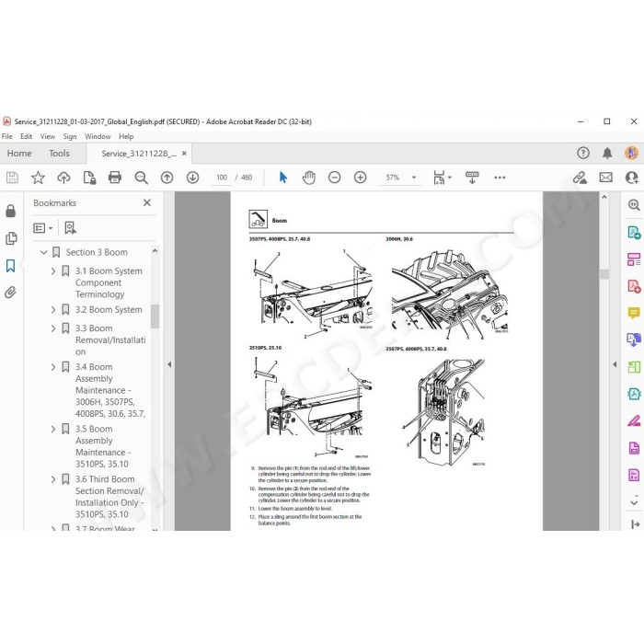Screen dimensions: 644x644
Task: Add the file to starred favorites
Action: [x=38, y=178]
